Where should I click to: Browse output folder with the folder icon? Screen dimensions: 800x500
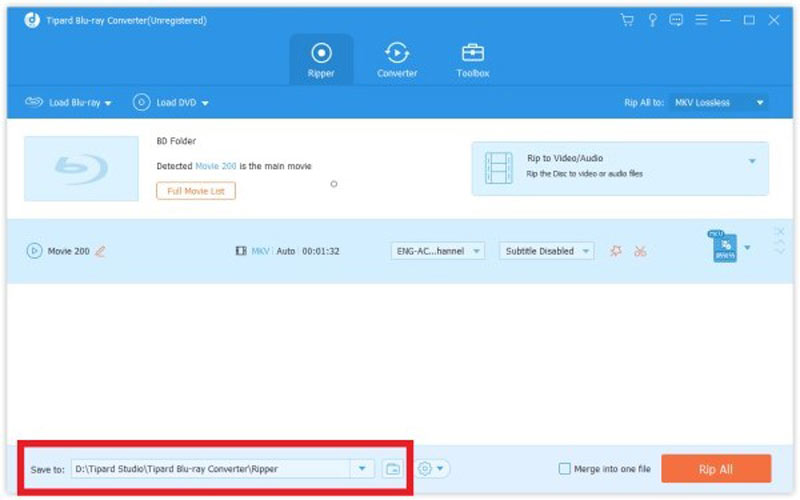pyautogui.click(x=392, y=468)
